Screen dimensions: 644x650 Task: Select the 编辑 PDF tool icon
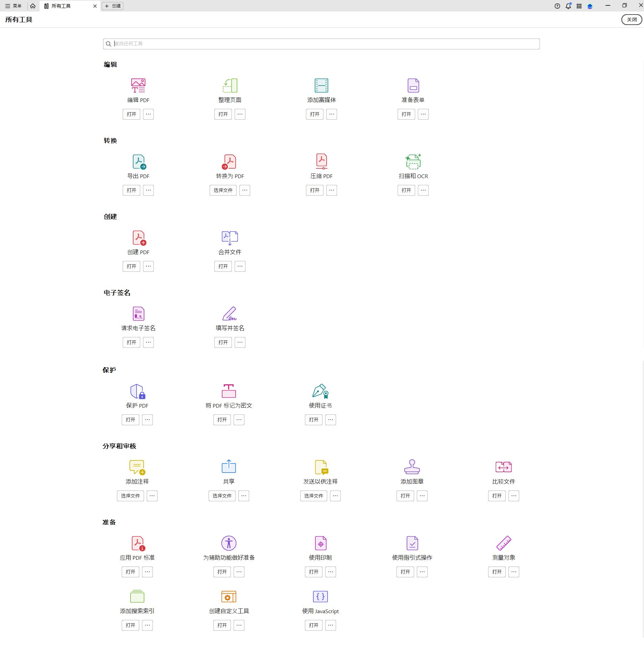point(138,85)
